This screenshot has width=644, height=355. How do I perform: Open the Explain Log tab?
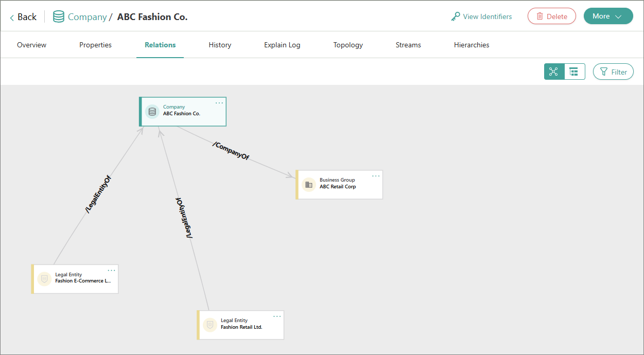tap(282, 45)
